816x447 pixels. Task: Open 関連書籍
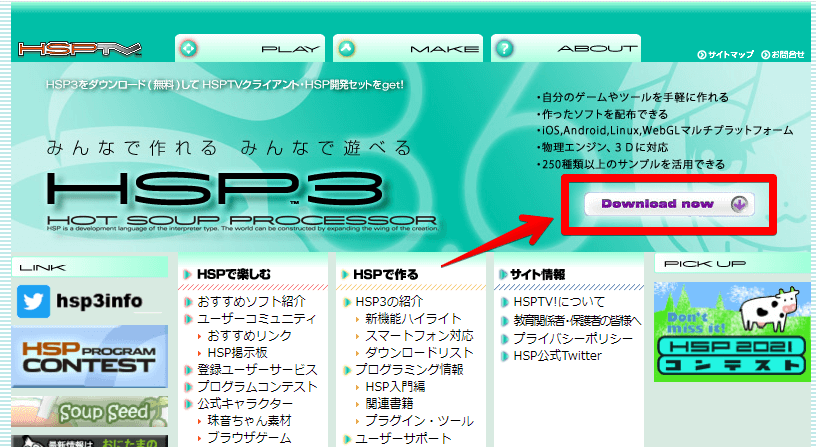(389, 403)
